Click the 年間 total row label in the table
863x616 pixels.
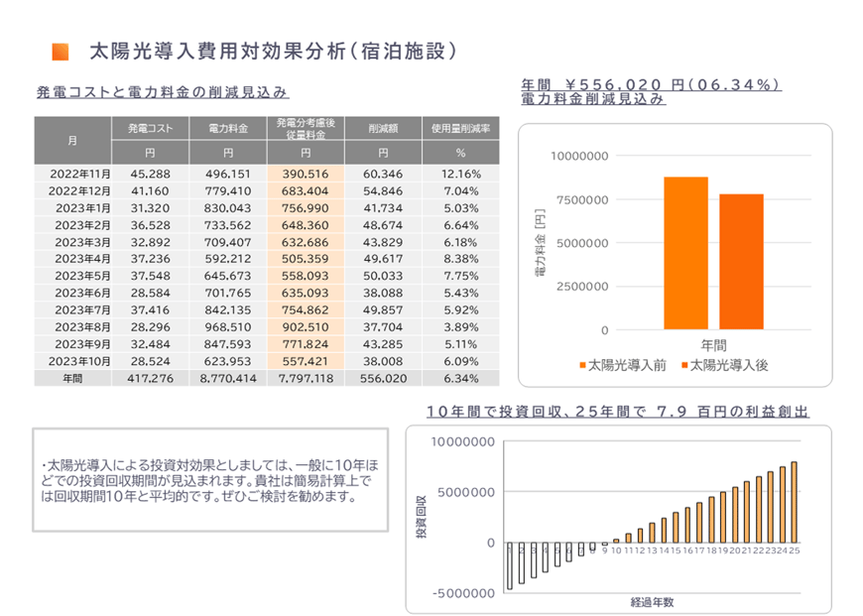pos(72,378)
